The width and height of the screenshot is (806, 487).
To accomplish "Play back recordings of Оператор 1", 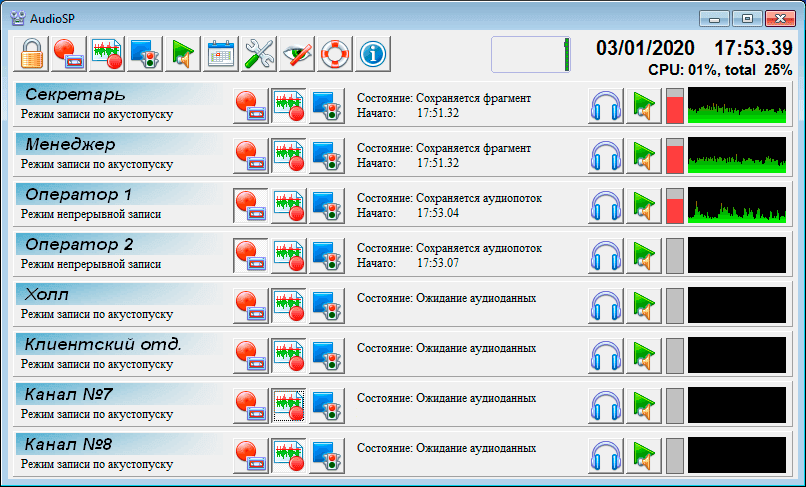I will 644,206.
